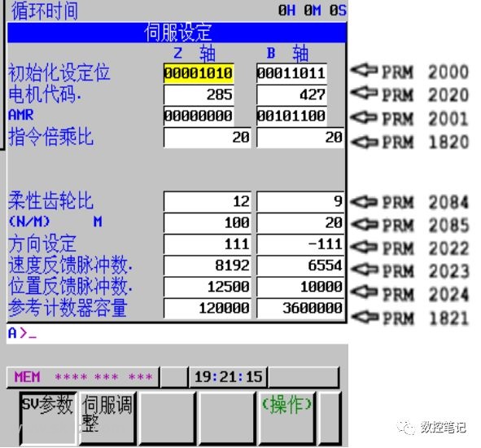
Task: Click the 速度反馈脉冲数 label
Action: pyautogui.click(x=71, y=265)
